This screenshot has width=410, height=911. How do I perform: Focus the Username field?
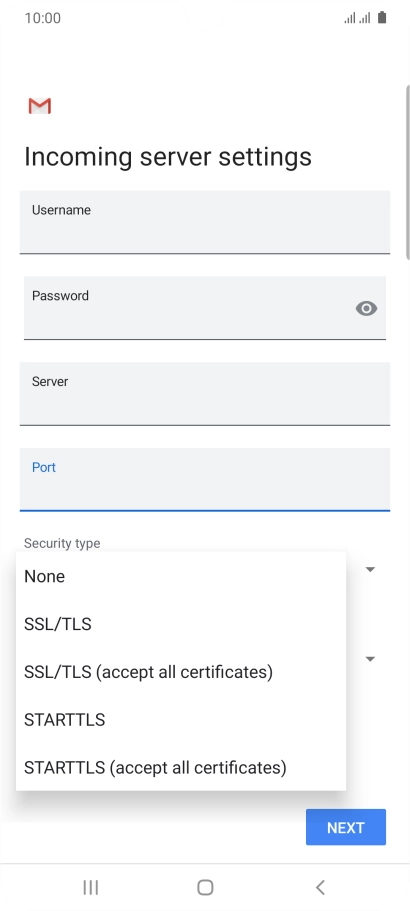click(204, 222)
